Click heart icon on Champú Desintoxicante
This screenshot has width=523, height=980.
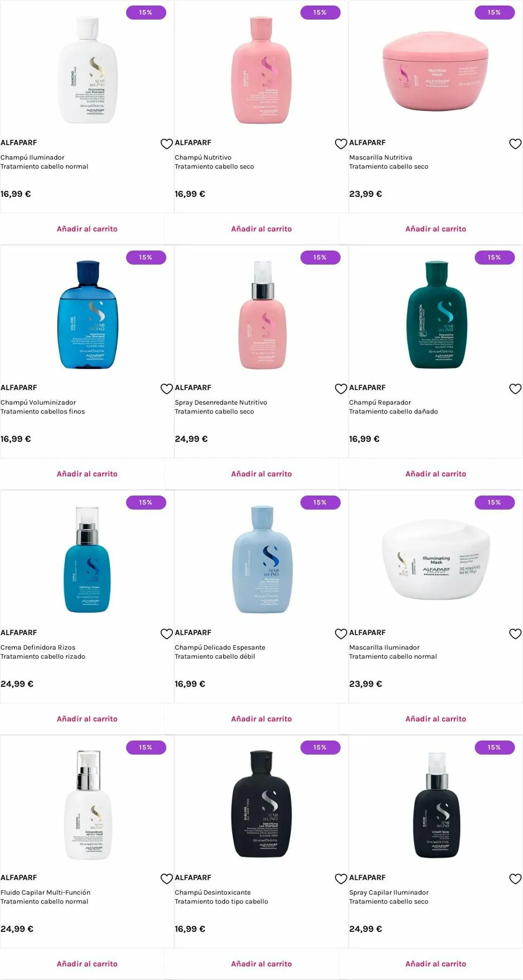click(x=341, y=879)
